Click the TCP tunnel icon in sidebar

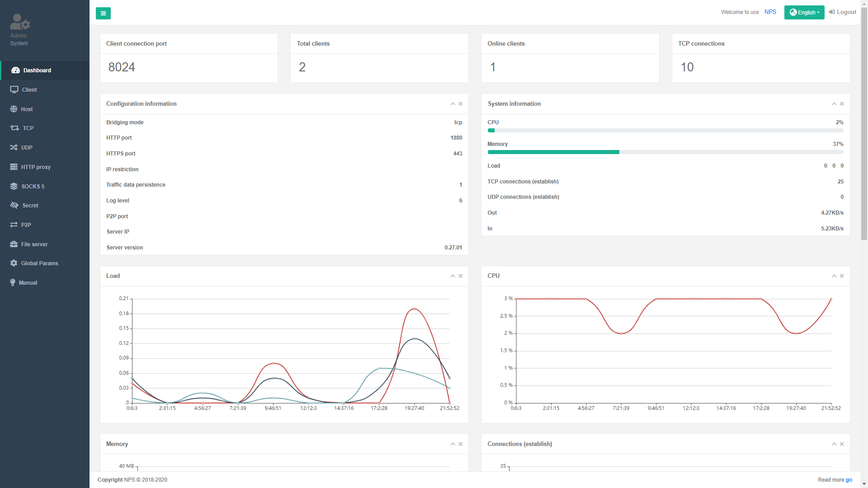(14, 128)
